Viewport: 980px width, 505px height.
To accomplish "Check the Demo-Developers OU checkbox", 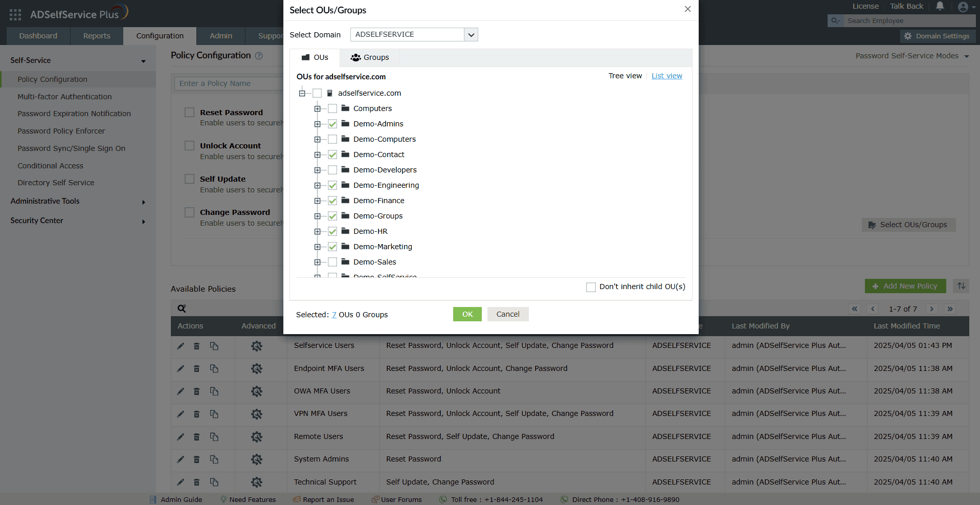I will pyautogui.click(x=332, y=170).
